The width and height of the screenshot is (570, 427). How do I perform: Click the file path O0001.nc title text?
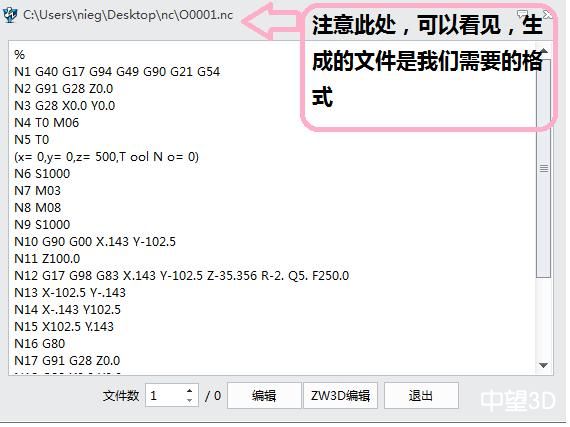128,15
